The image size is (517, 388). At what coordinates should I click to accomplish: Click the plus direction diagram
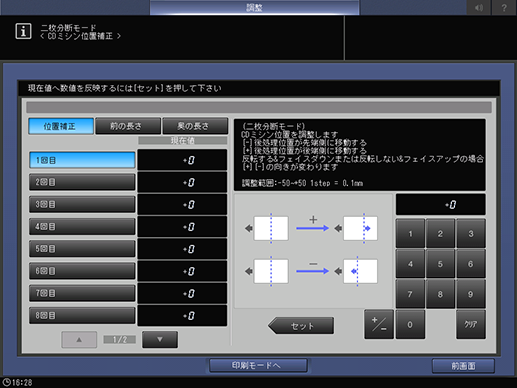click(312, 228)
